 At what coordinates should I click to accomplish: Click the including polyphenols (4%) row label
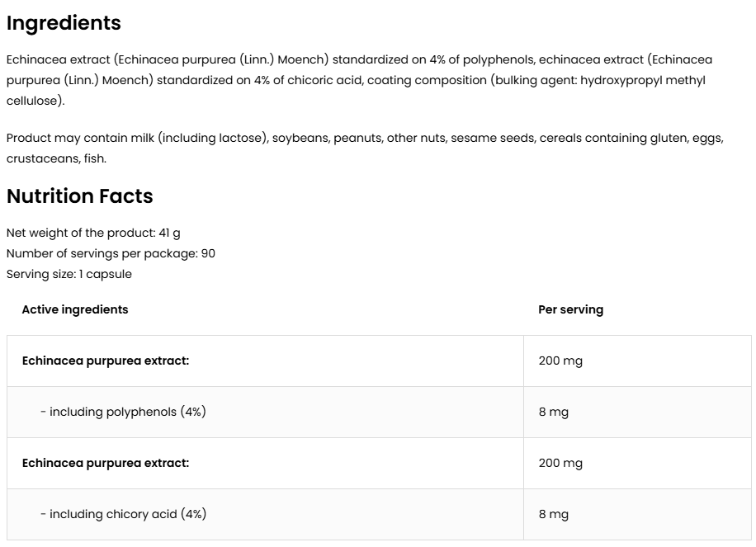pyautogui.click(x=123, y=412)
